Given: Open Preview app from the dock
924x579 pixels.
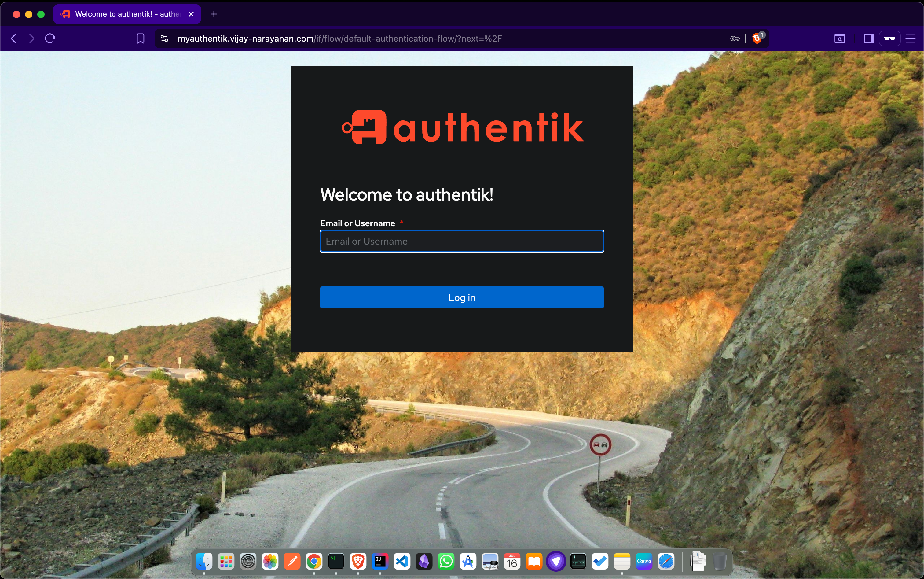Looking at the screenshot, I should tap(490, 561).
